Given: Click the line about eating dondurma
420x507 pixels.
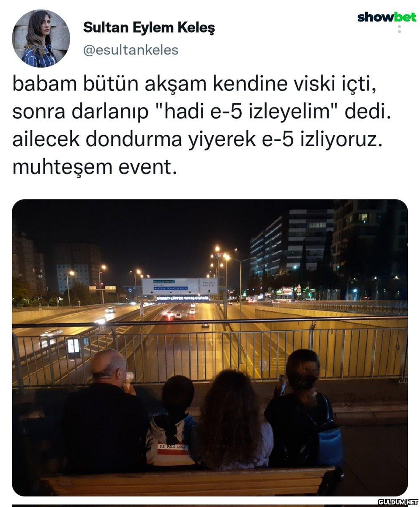Looking at the screenshot, I should pos(197,140).
